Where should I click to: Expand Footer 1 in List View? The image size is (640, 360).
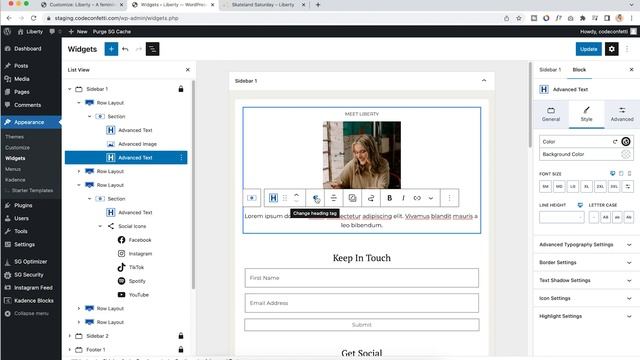coord(70,350)
